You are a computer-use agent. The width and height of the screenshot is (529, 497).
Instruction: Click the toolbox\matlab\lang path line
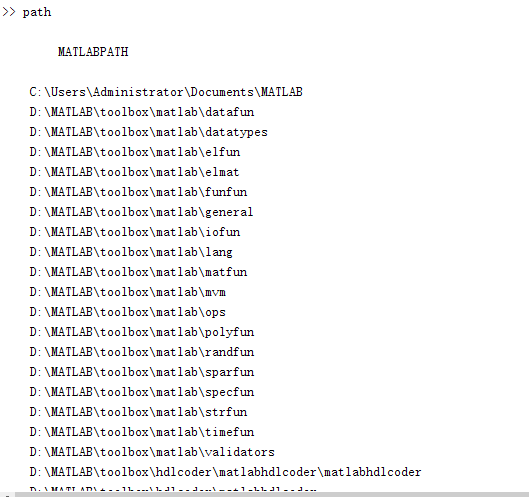131,252
